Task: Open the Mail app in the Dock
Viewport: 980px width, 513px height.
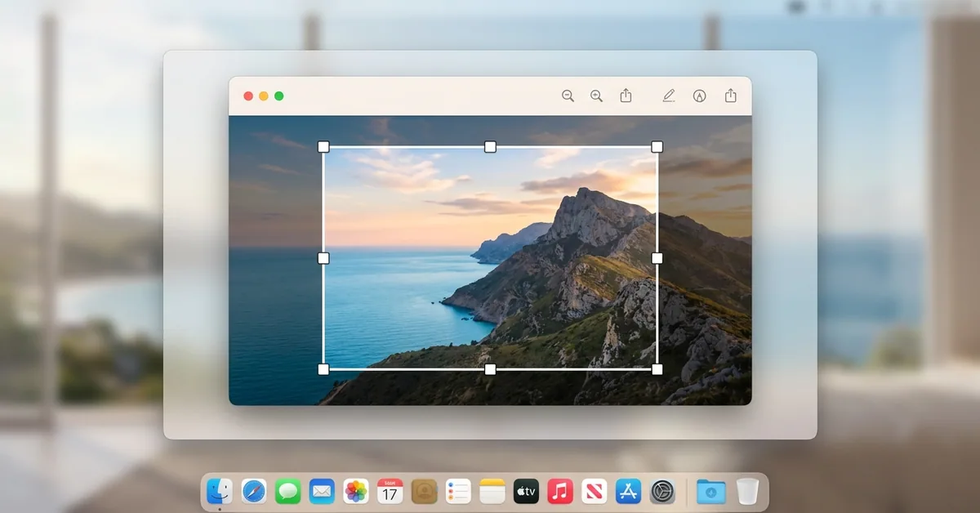Action: (x=322, y=491)
